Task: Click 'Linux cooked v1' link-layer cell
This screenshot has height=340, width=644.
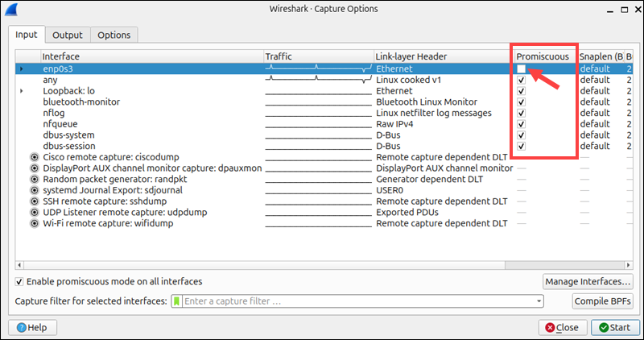Action: coord(408,80)
